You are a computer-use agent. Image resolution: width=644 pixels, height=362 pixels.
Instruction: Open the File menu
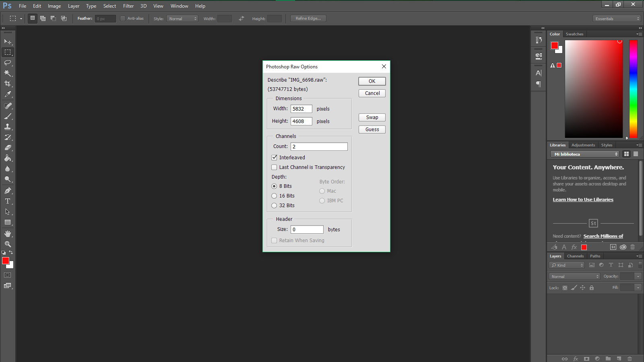pos(23,6)
